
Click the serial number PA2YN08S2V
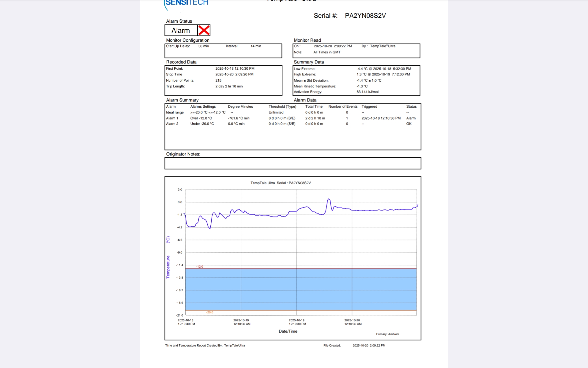[365, 16]
